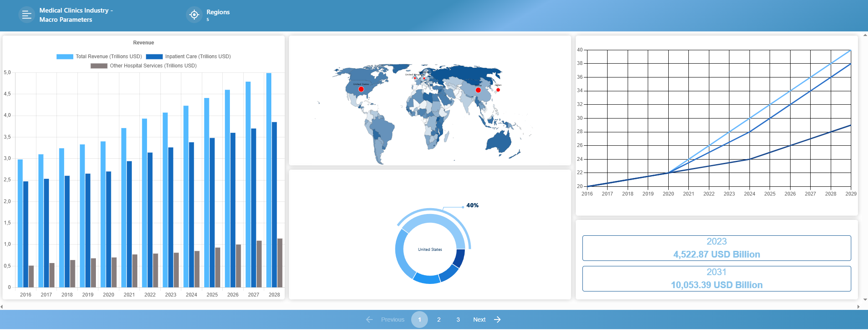
Task: Click the 2028 Total Revenue bar
Action: (269, 180)
